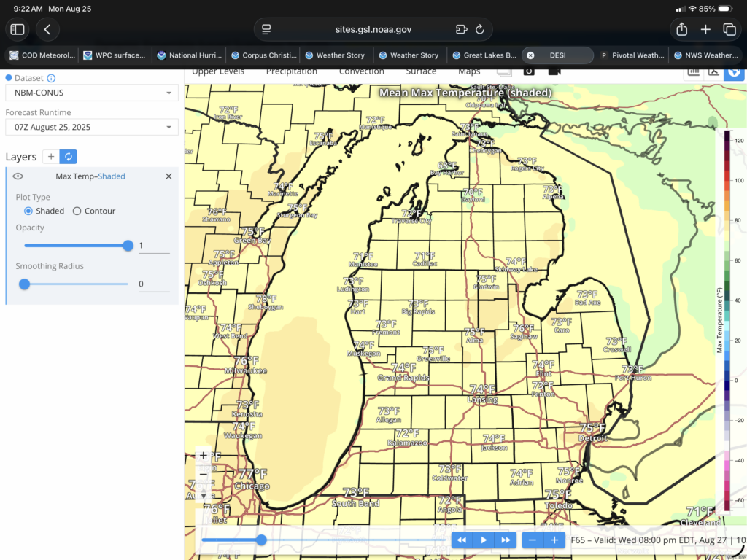Switch to Pivotal Weather browser tab

coord(631,55)
